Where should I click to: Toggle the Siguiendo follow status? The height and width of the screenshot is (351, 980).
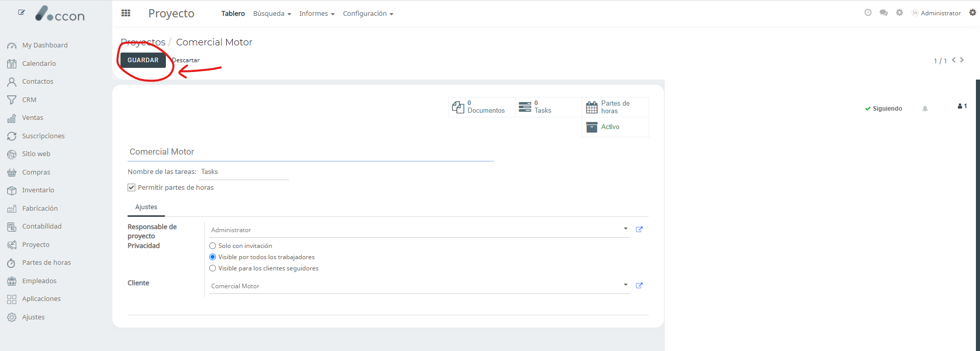[x=884, y=109]
